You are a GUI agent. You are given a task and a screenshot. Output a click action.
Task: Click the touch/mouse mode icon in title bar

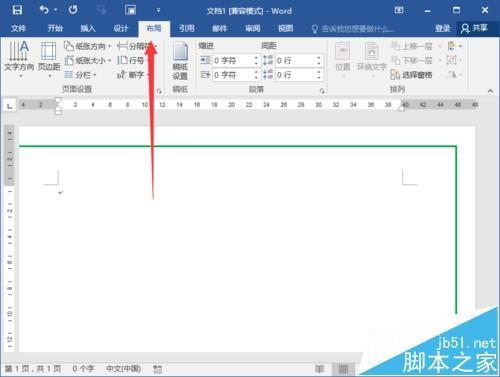(x=130, y=10)
